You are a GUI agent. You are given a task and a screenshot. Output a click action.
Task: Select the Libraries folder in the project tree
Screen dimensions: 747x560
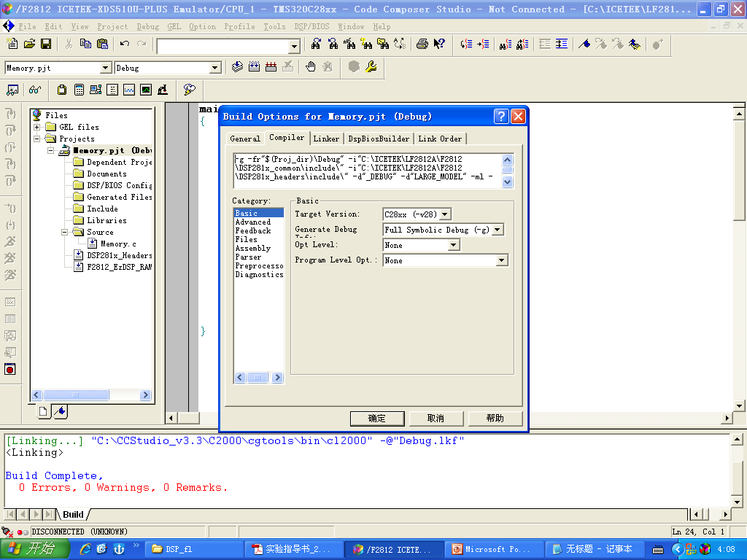coord(107,220)
